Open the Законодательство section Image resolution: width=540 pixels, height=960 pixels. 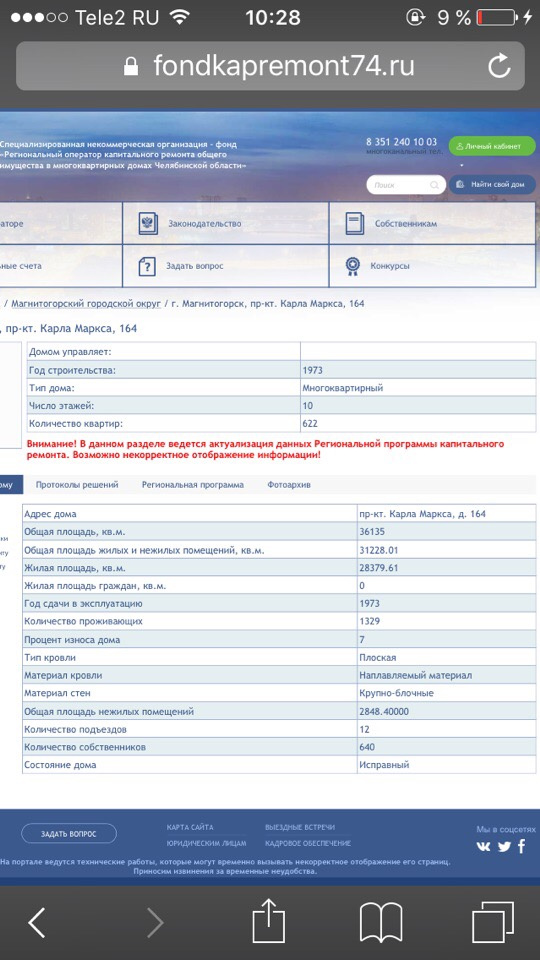(225, 223)
